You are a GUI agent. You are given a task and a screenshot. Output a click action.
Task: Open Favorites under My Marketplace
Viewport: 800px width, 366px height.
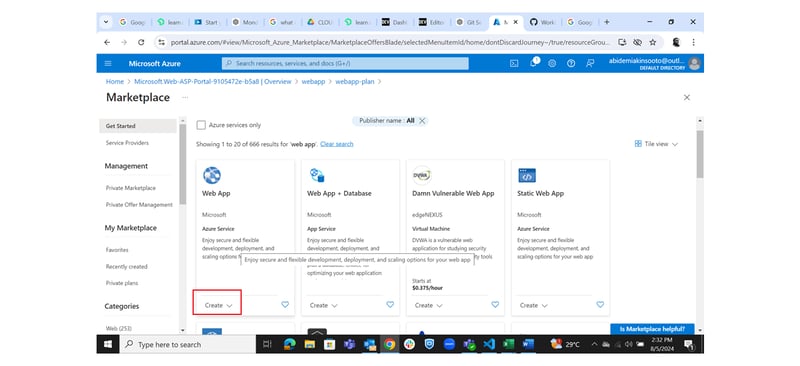pos(117,250)
